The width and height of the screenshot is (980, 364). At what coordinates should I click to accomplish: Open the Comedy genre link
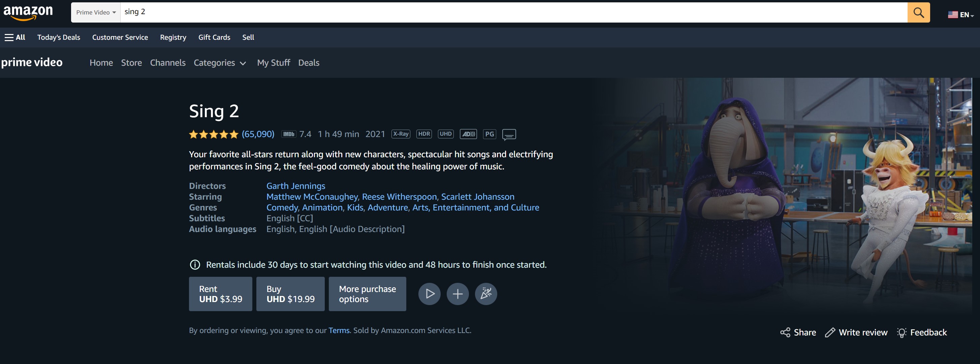[282, 208]
